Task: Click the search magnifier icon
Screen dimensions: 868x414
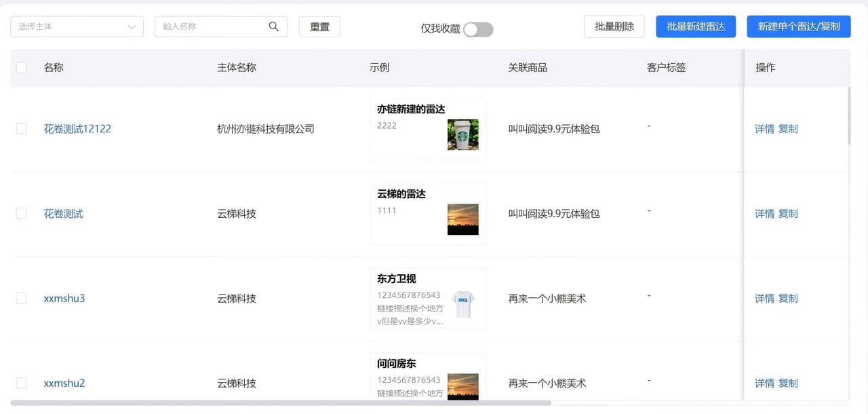Action: [273, 26]
